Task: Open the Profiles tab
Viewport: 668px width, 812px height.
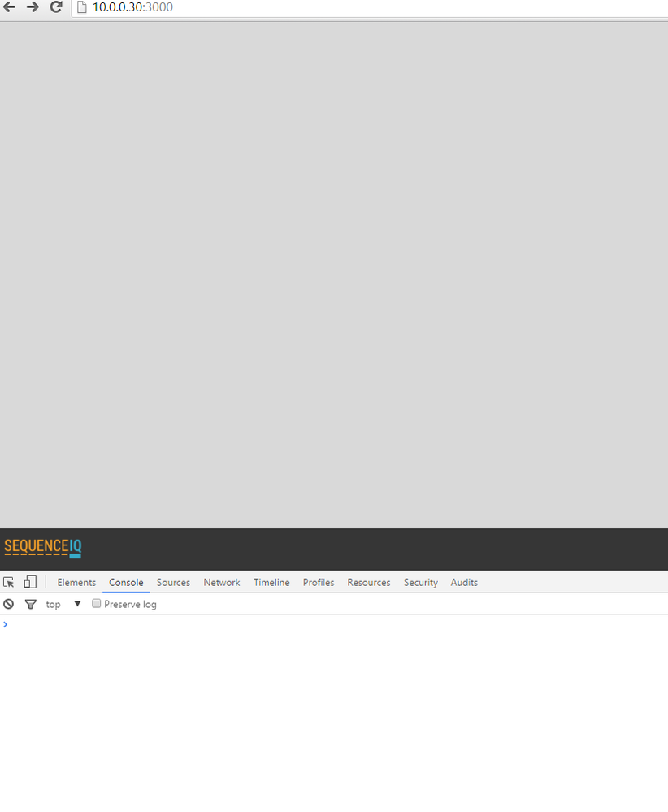Action: (319, 582)
